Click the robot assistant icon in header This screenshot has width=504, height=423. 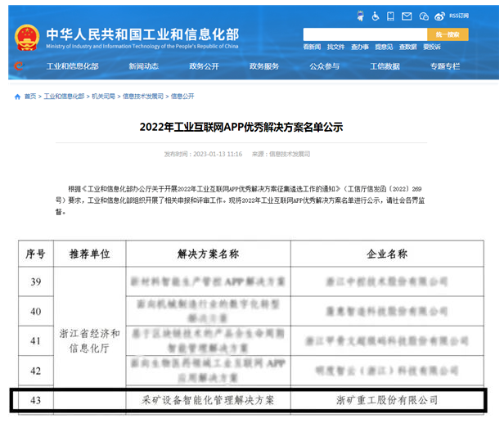click(362, 16)
